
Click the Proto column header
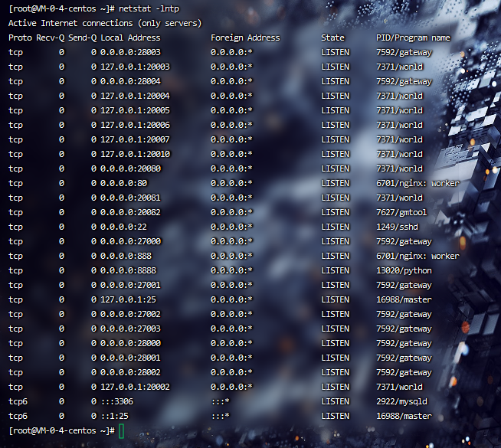[20, 38]
